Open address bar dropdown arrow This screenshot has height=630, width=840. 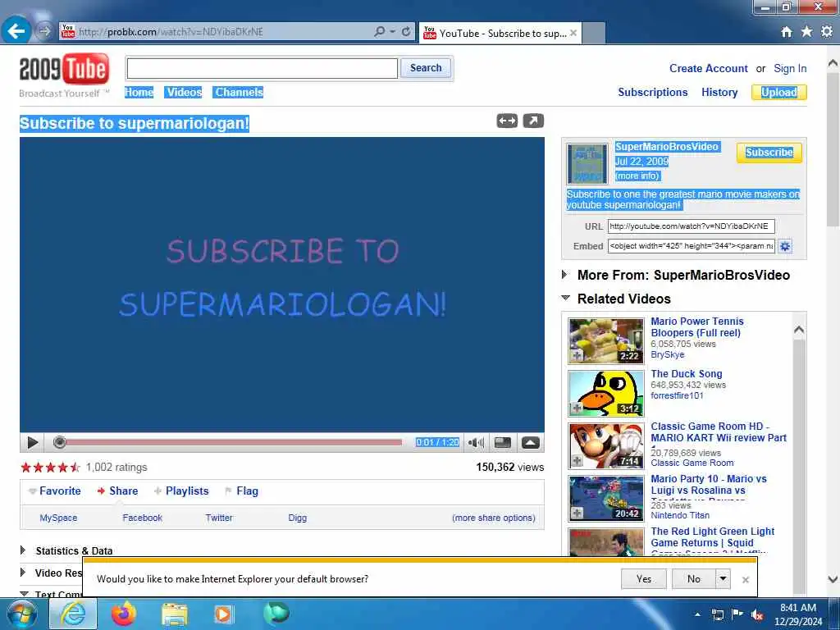point(393,32)
